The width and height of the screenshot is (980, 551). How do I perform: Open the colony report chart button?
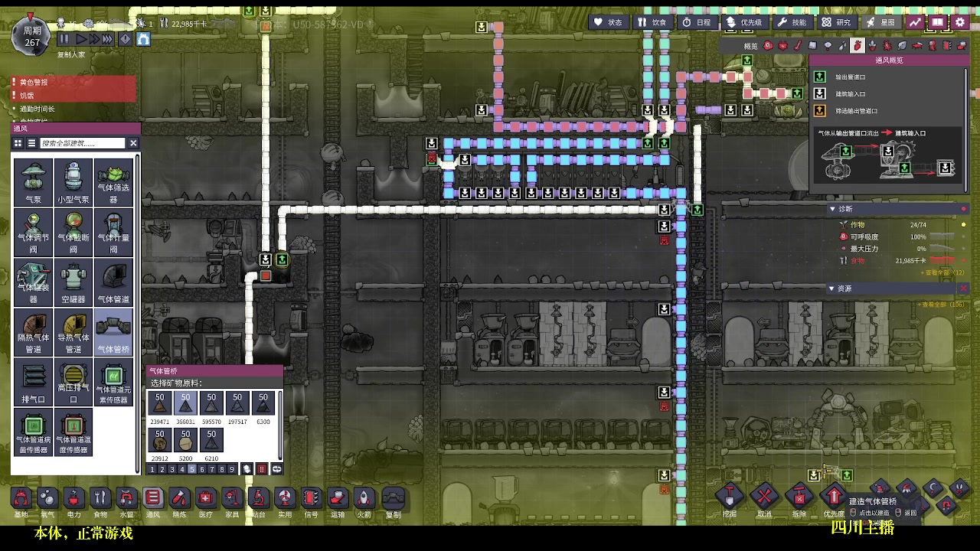tap(915, 22)
